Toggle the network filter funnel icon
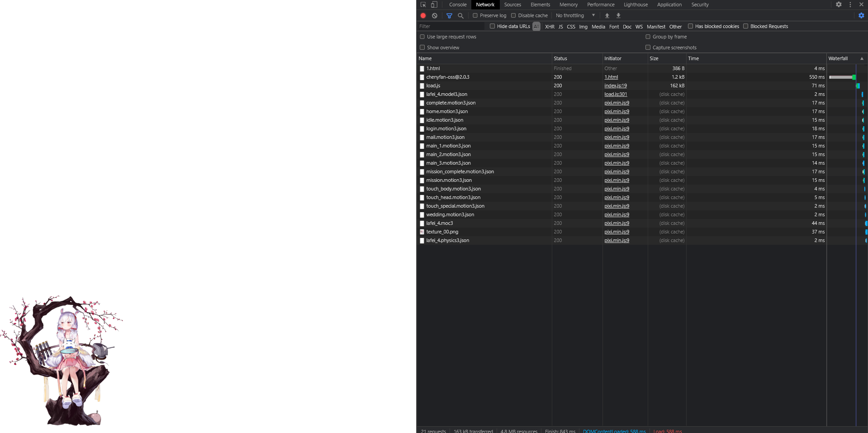Image resolution: width=868 pixels, height=433 pixels. (449, 15)
